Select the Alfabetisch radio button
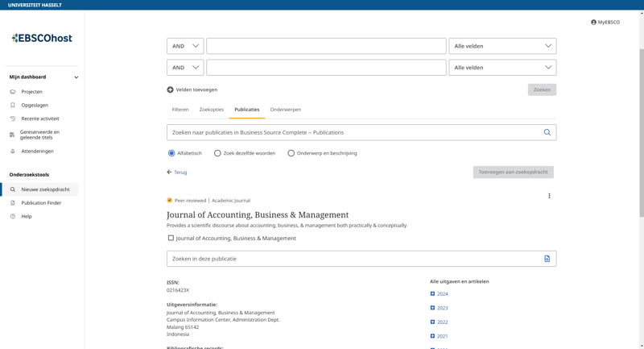The image size is (644, 349). (x=171, y=153)
